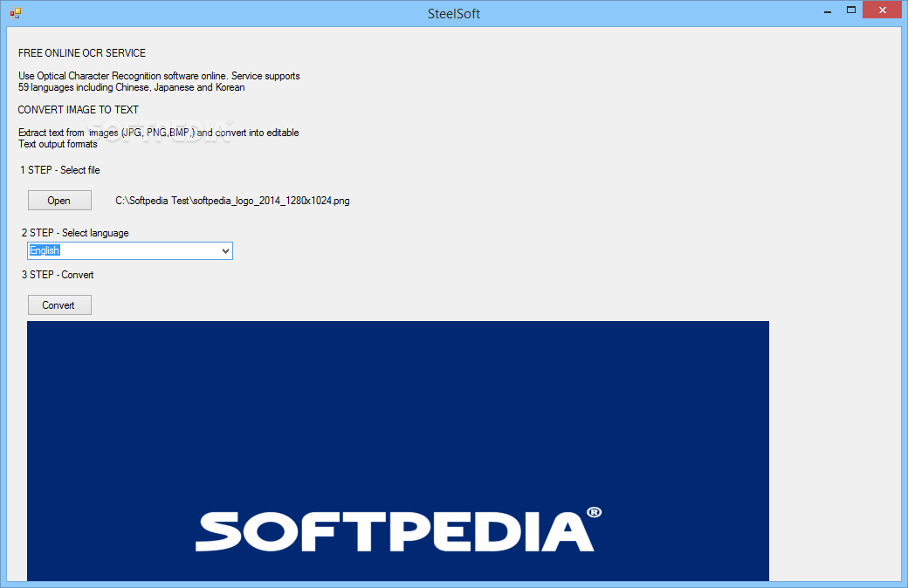Screen dimensions: 908x588
Task: Close the SteelSoft window
Action: click(882, 10)
